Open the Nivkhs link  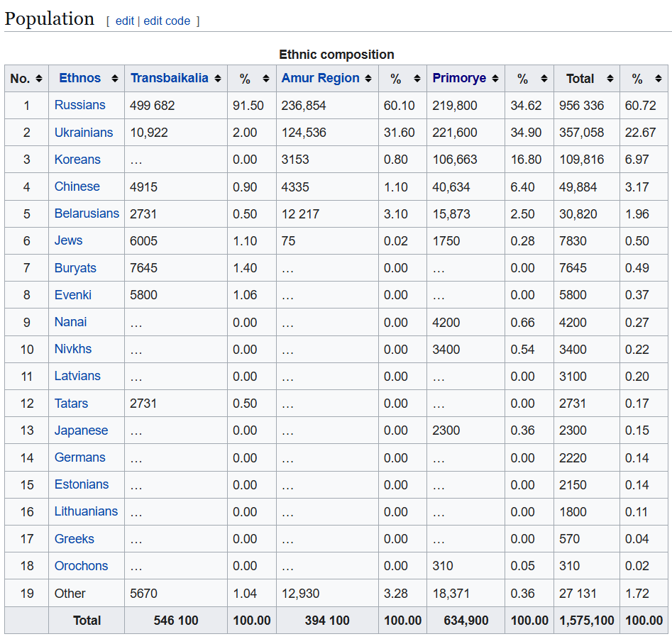[x=73, y=349]
